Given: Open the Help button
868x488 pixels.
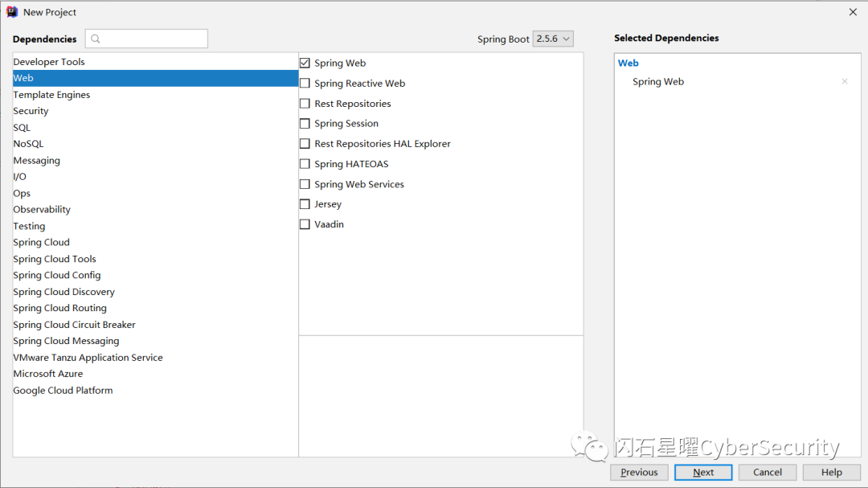Looking at the screenshot, I should [832, 473].
